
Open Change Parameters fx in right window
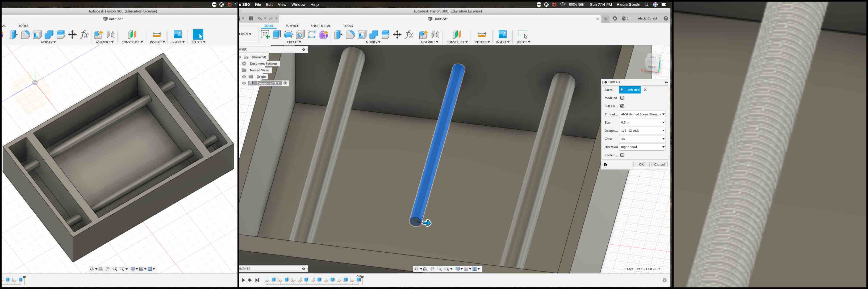coord(409,34)
